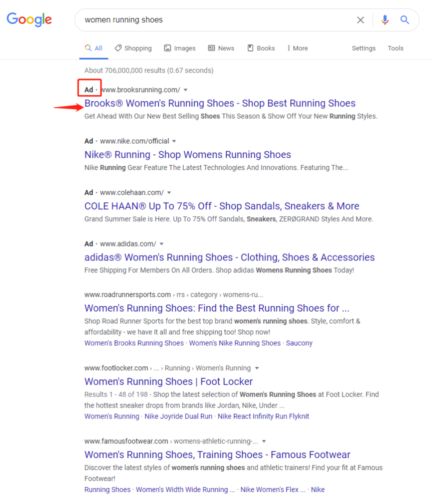Switch to the Shopping tab
This screenshot has width=432, height=504.
pyautogui.click(x=133, y=48)
